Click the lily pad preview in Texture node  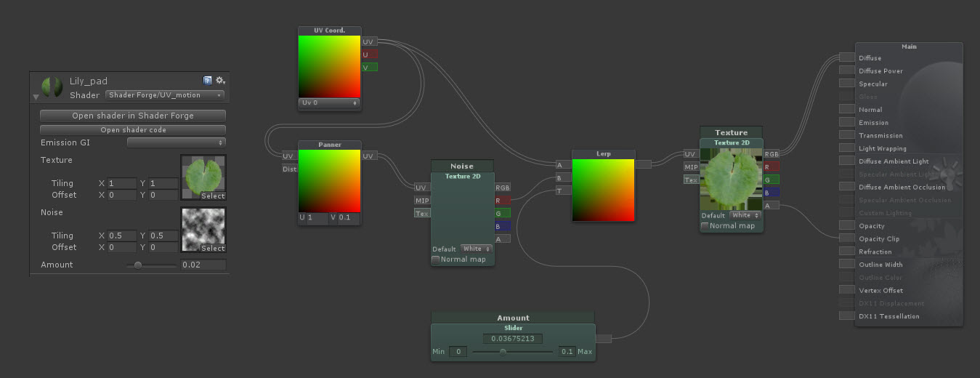click(x=732, y=179)
